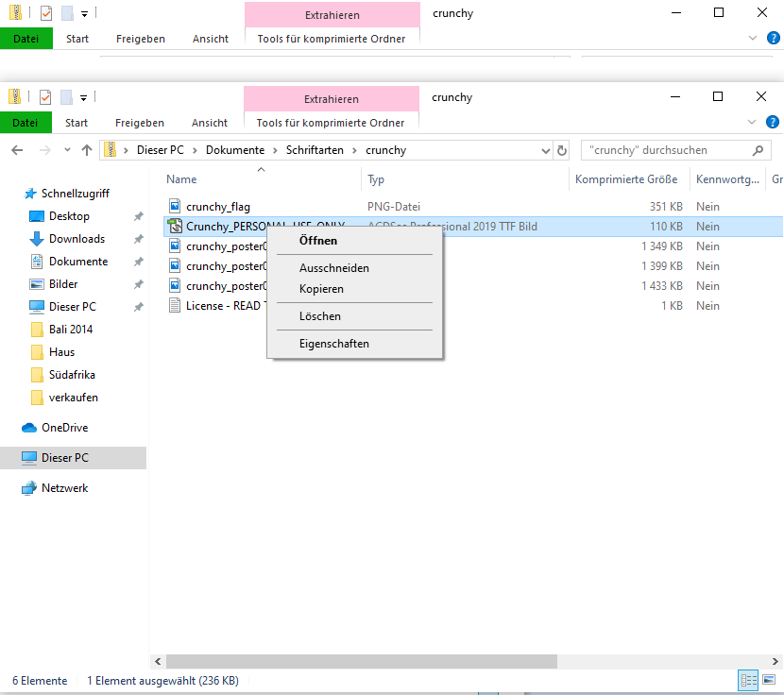
Task: Sort by Komprimierte Größe column header
Action: tap(624, 179)
